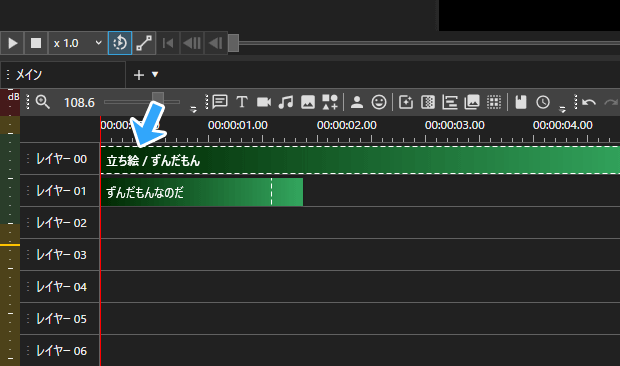Click ruler at 00:00:01.00 mark
The width and height of the screenshot is (620, 366).
[238, 125]
